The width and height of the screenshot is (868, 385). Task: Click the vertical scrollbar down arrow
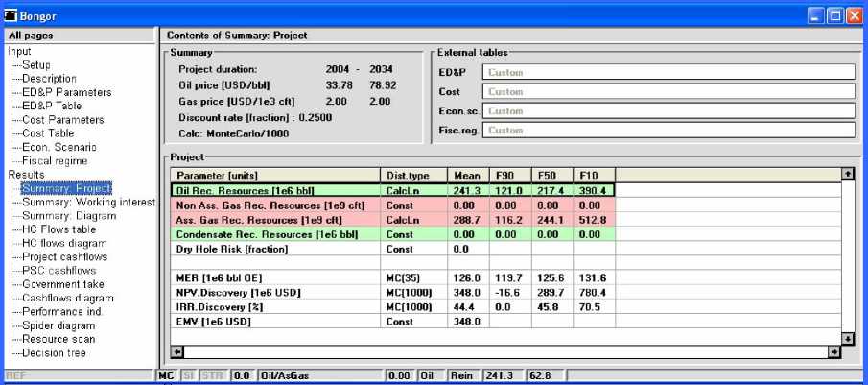coord(847,338)
